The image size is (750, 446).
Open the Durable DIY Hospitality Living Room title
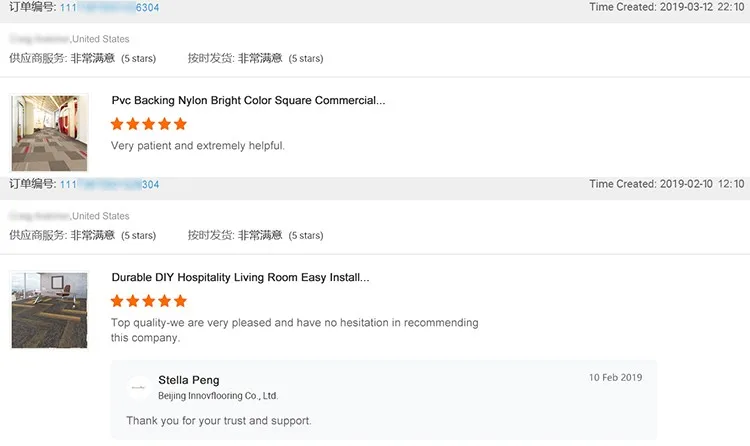[240, 277]
